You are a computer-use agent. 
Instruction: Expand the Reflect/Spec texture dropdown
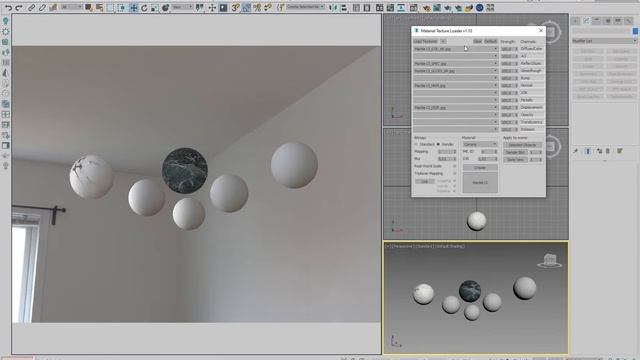pyautogui.click(x=496, y=64)
